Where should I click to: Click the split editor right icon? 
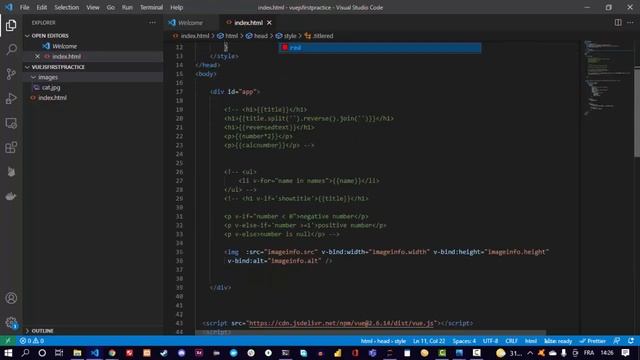point(618,22)
